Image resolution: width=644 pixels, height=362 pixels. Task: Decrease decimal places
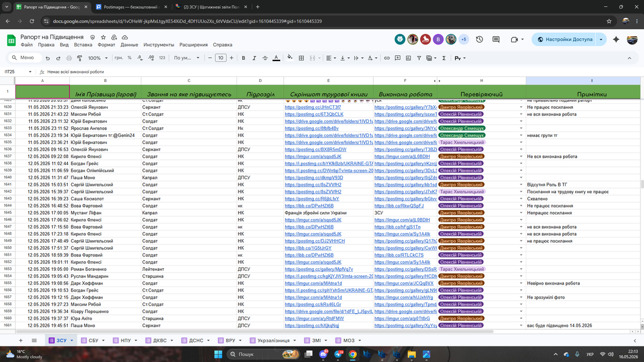[x=140, y=58]
